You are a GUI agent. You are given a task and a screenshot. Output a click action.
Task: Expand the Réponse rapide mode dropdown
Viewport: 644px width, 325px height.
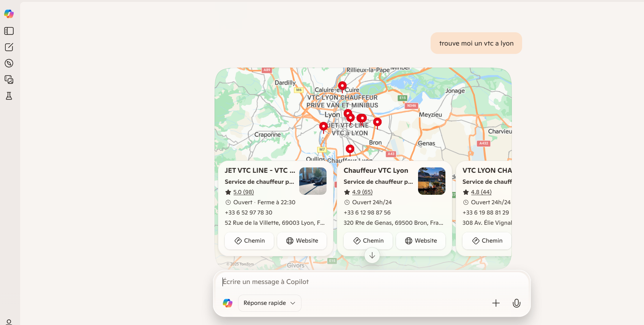click(x=270, y=303)
